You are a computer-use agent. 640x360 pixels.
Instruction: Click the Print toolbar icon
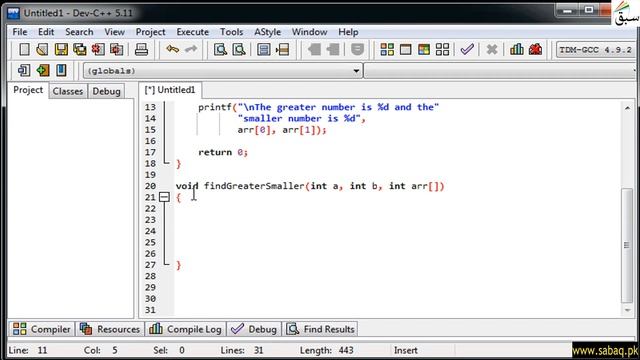141,50
